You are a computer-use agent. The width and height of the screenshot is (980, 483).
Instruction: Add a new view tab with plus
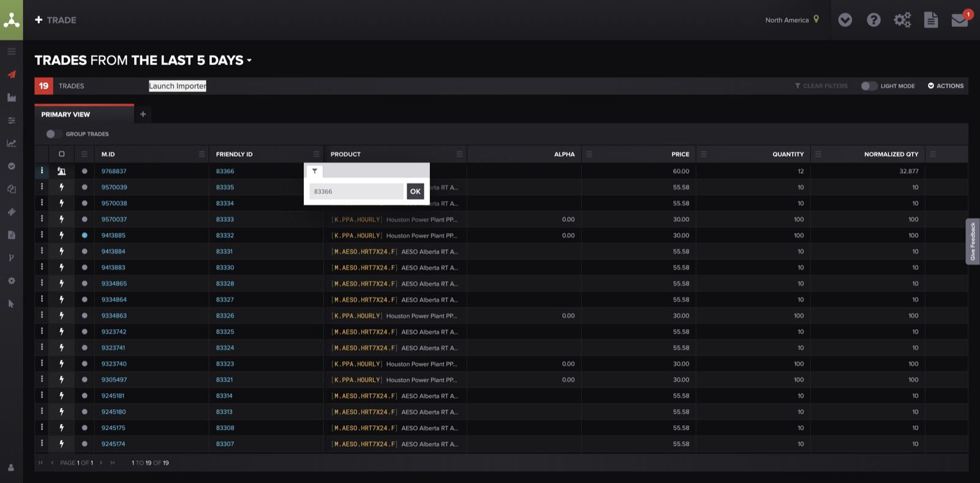pyautogui.click(x=143, y=114)
